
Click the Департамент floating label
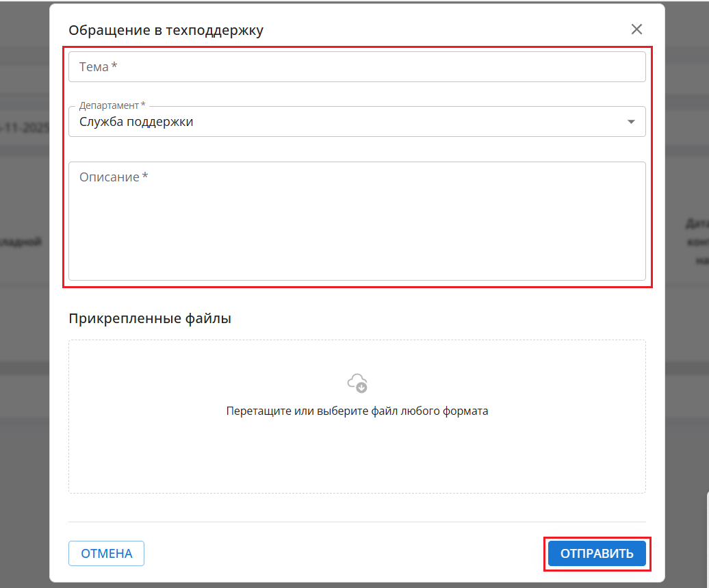pyautogui.click(x=109, y=105)
